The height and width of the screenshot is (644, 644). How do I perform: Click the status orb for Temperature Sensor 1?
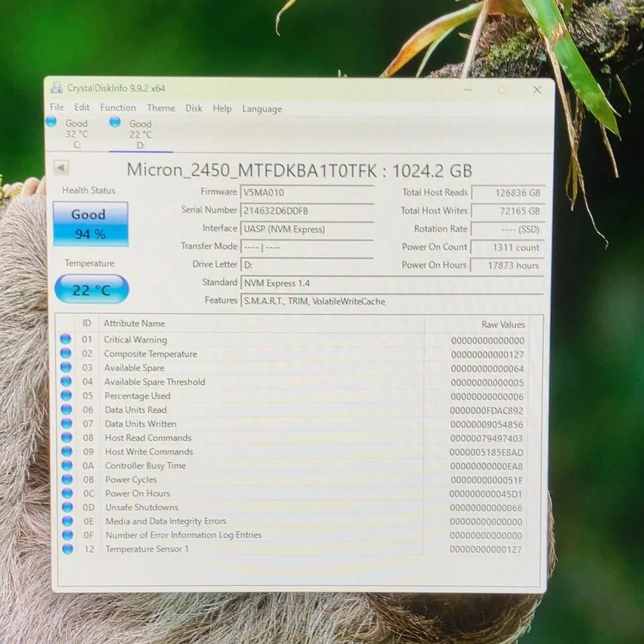(x=68, y=549)
